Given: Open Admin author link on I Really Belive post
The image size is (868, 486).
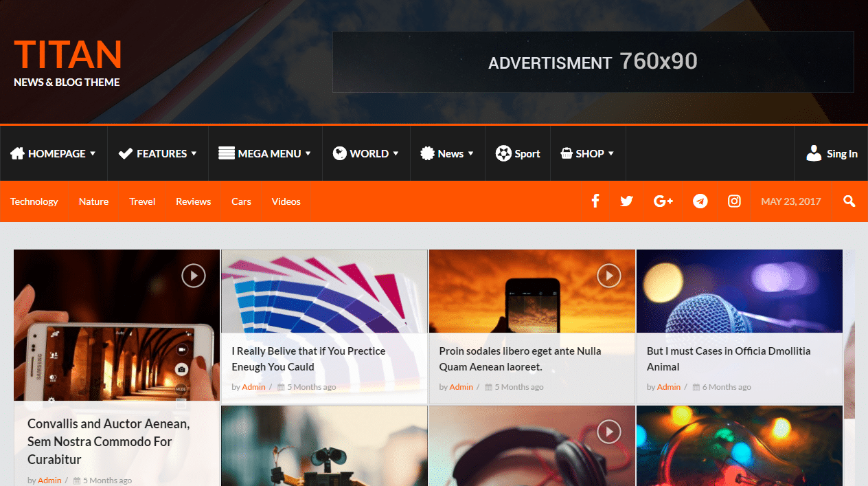Looking at the screenshot, I should (x=253, y=387).
